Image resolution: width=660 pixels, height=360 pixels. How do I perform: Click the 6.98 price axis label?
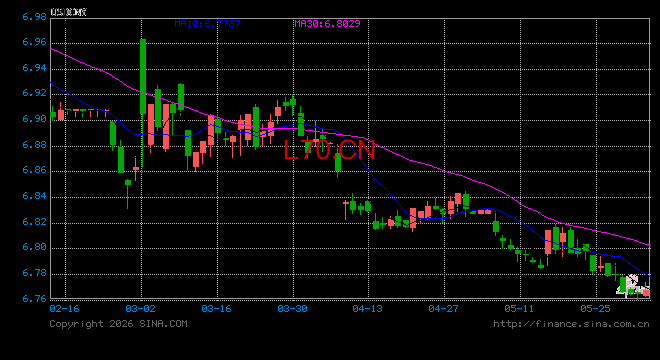[x=35, y=17]
